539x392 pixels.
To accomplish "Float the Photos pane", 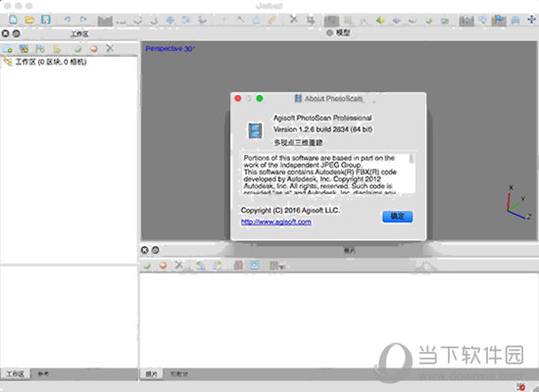I will click(x=156, y=250).
